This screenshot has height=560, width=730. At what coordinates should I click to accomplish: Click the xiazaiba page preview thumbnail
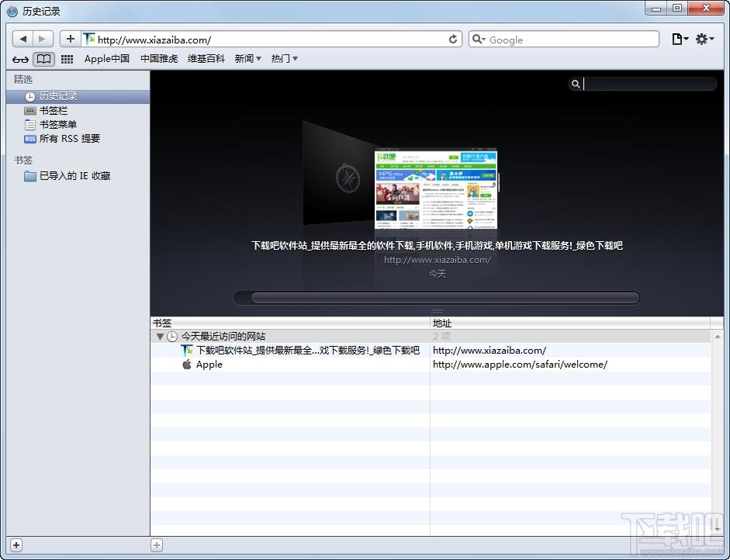(x=436, y=190)
